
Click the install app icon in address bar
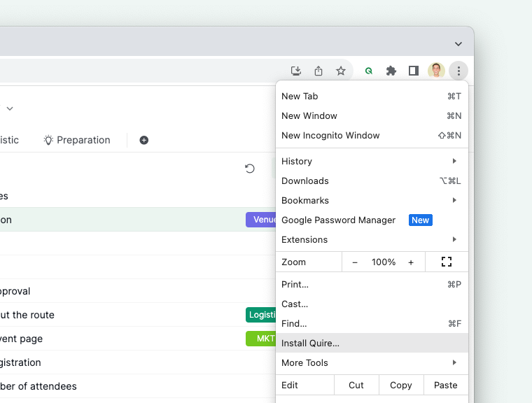tap(296, 71)
